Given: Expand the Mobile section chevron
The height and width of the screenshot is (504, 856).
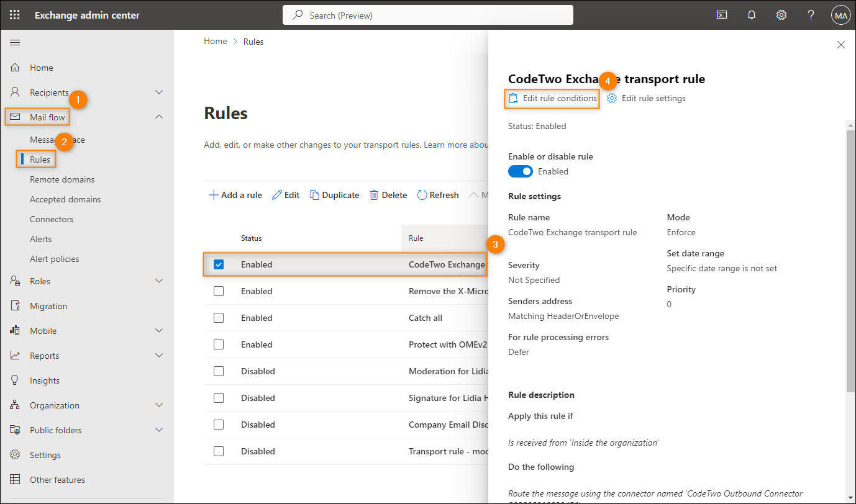Looking at the screenshot, I should tap(159, 331).
